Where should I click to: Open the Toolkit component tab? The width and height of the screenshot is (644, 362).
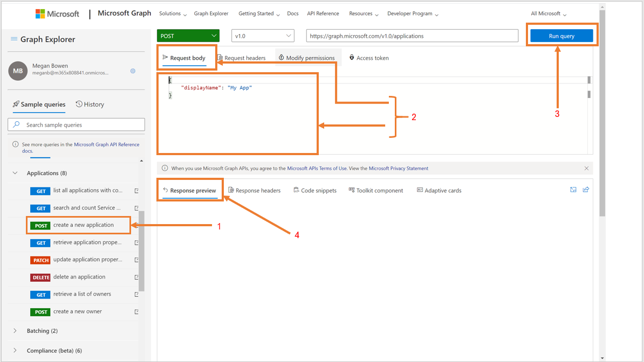[x=376, y=191]
